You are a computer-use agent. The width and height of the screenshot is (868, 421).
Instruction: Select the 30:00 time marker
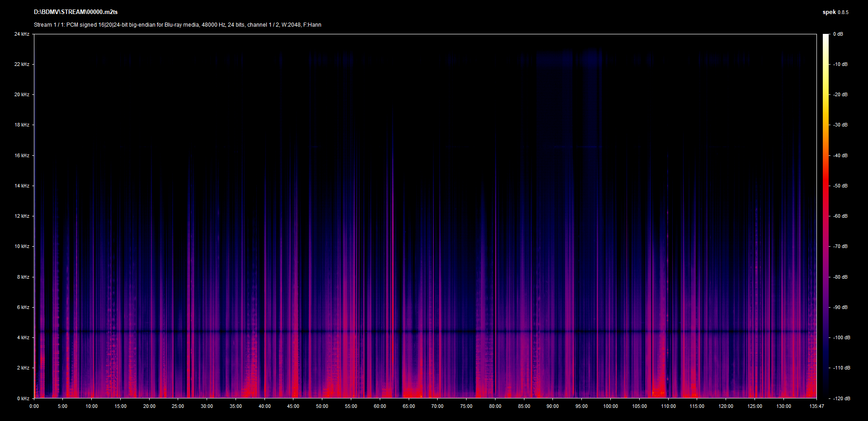coord(207,406)
